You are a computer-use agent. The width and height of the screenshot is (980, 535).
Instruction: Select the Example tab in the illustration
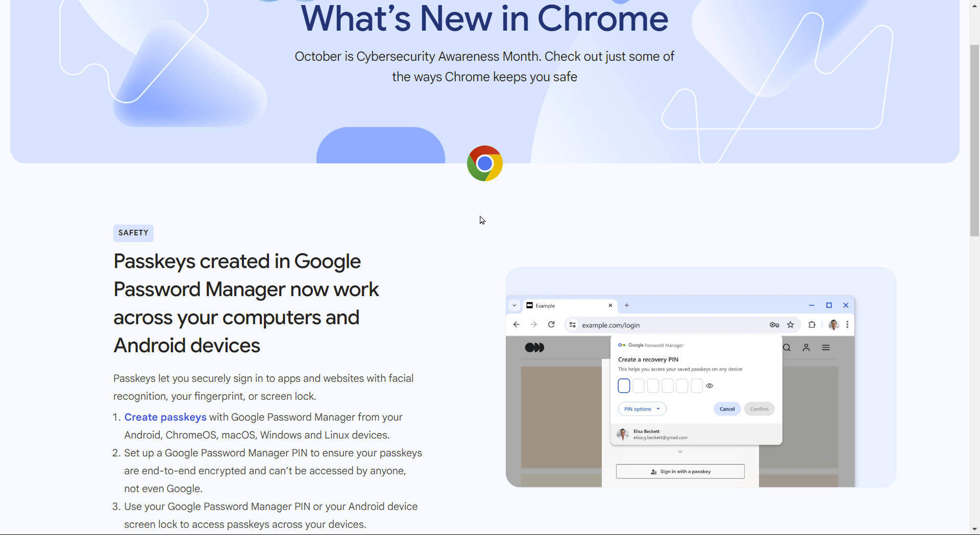[x=569, y=305]
